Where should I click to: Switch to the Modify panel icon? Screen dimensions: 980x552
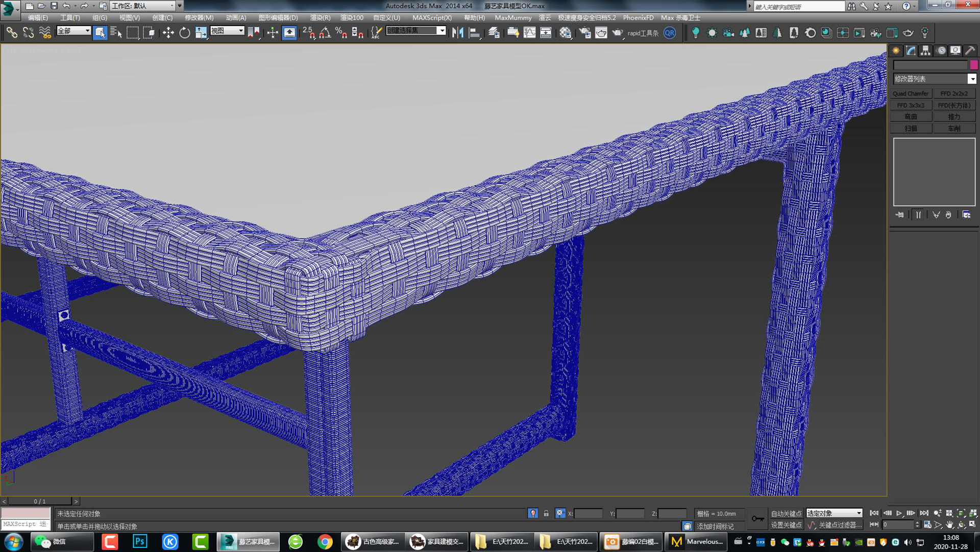tap(910, 50)
